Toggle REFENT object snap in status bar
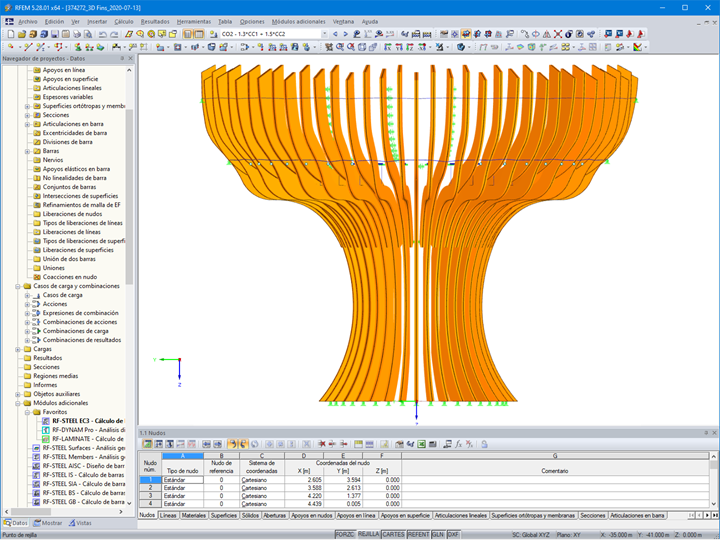The image size is (720, 540). (x=418, y=535)
